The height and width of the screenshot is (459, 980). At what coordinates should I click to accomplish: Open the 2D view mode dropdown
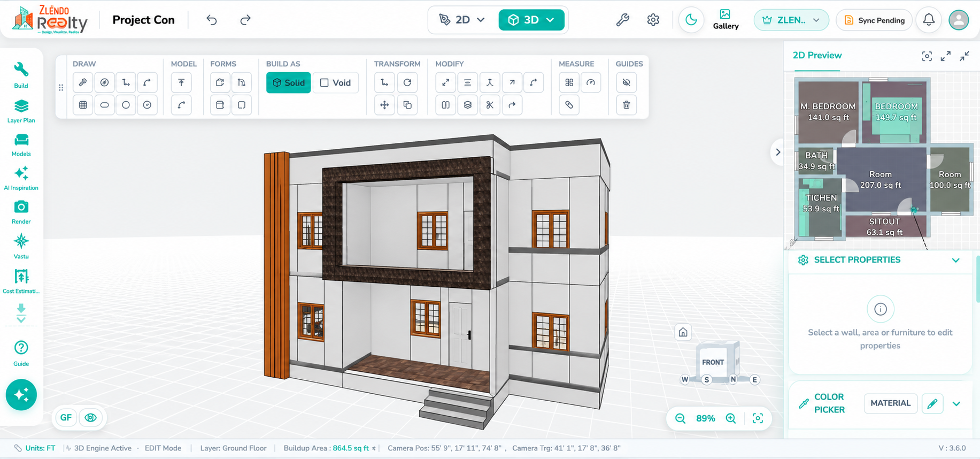[x=462, y=20]
